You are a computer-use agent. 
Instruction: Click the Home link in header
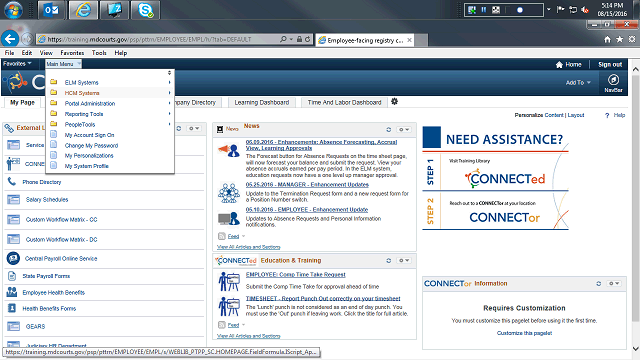[569, 64]
